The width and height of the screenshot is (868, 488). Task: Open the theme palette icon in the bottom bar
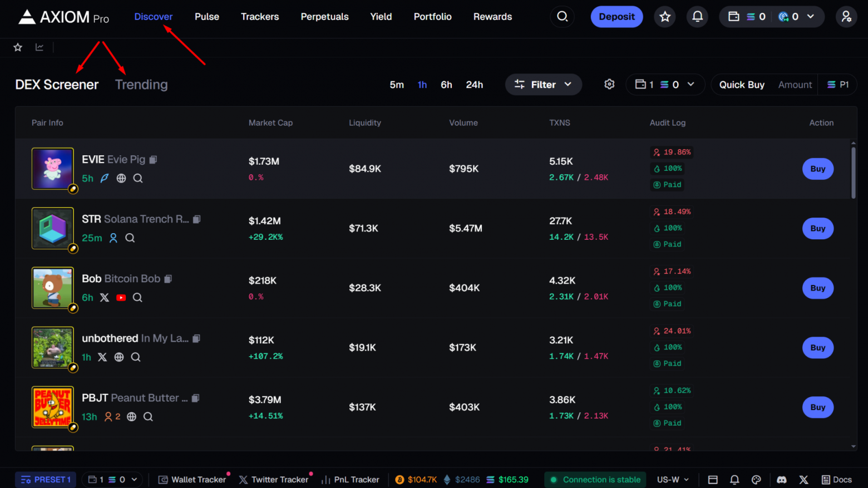(756, 479)
